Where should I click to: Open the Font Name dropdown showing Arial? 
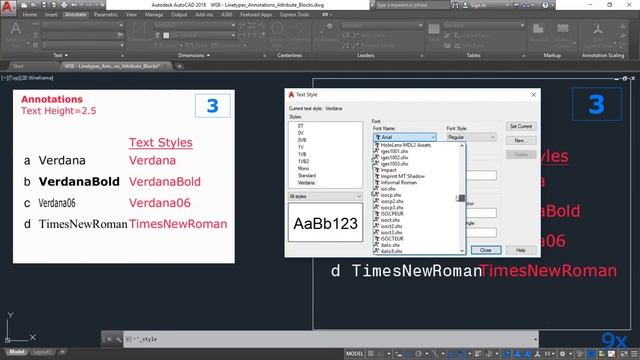click(x=404, y=137)
